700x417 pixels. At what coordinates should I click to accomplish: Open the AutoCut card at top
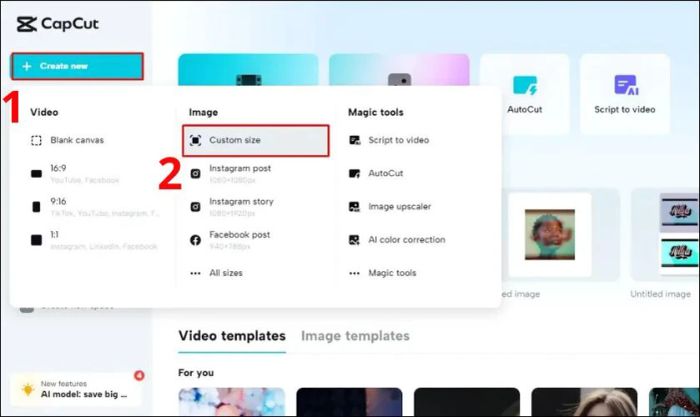[525, 93]
